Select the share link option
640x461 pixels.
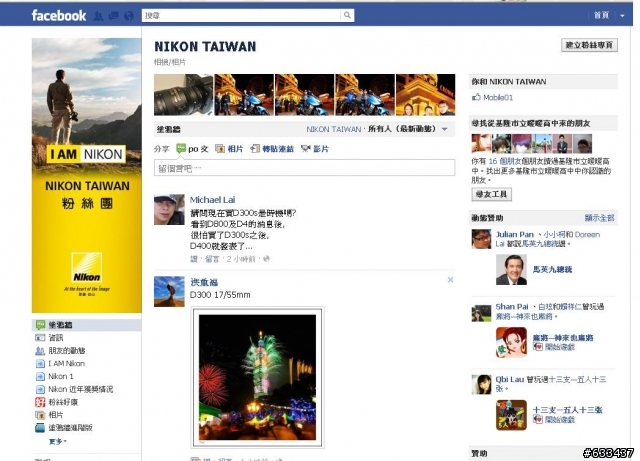[x=272, y=149]
